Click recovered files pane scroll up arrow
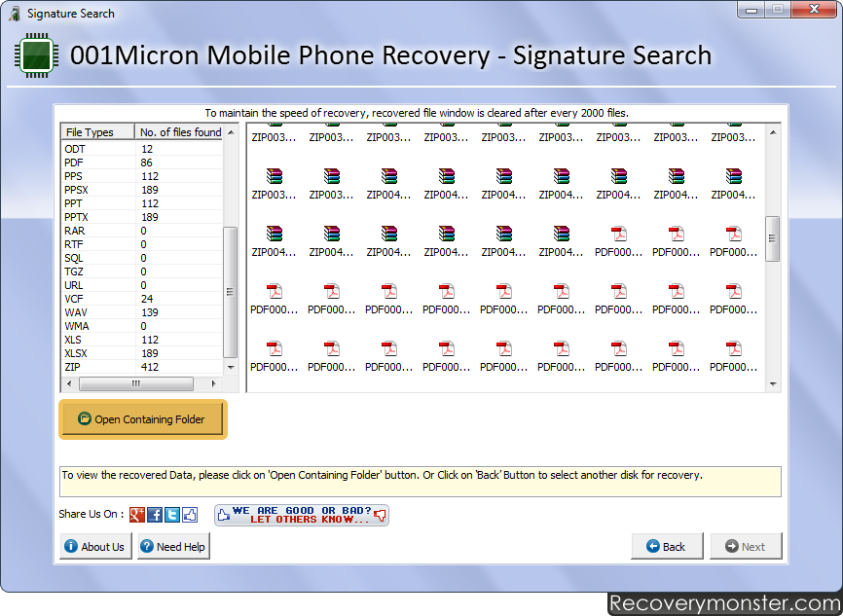Screen dimensions: 843x616 coord(773,132)
